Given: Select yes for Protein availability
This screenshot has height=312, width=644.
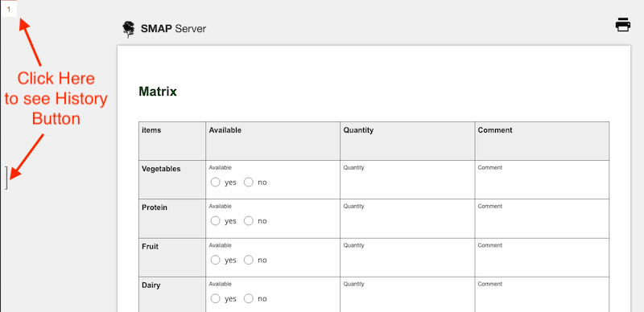Looking at the screenshot, I should (215, 221).
